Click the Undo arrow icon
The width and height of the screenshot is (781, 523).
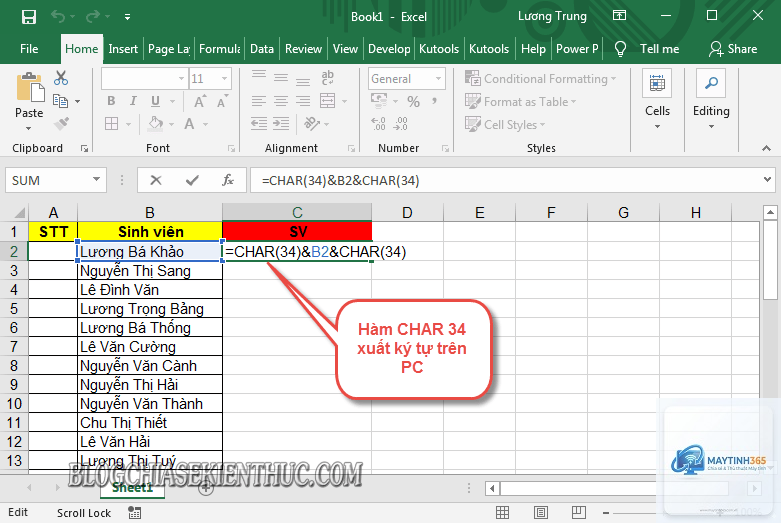click(58, 17)
